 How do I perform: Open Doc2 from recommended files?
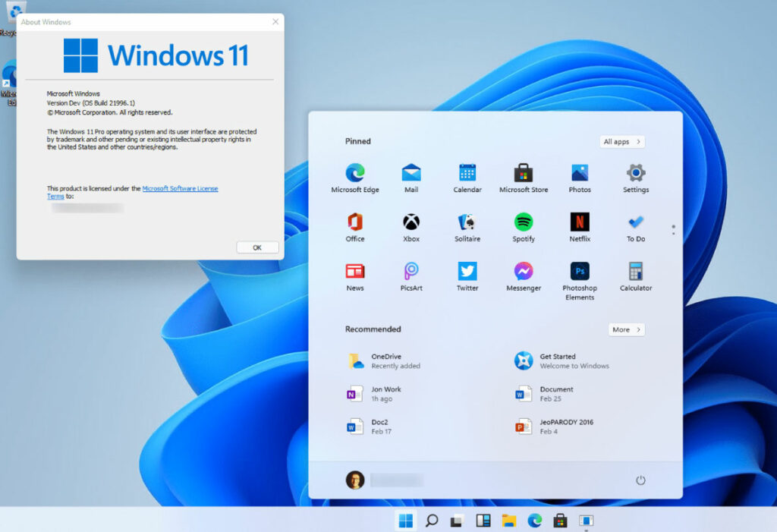tap(370, 427)
